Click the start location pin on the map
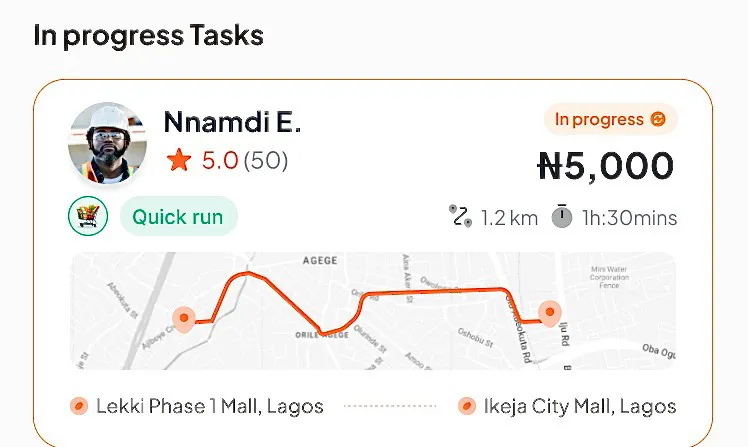 tap(184, 319)
